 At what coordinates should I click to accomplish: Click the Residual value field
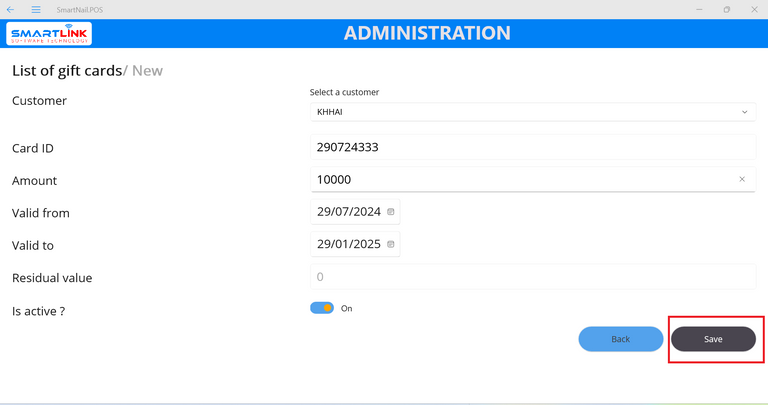[532, 277]
